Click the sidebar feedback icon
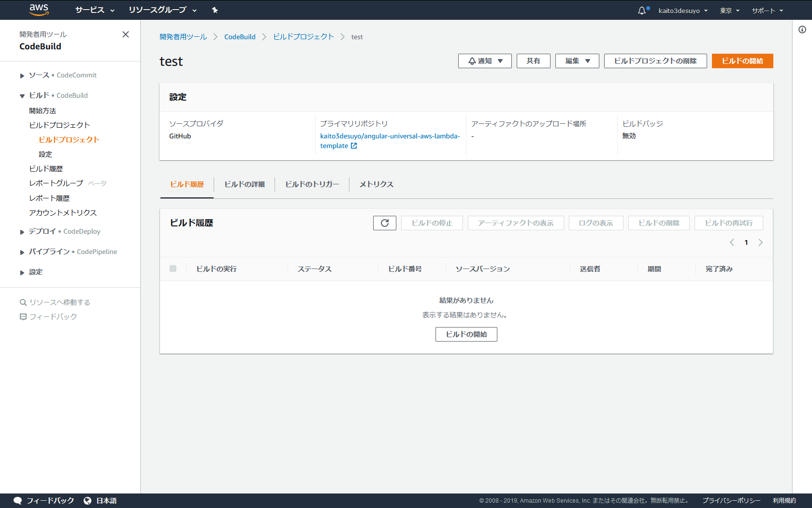Viewport: 812px width, 508px height. (x=23, y=317)
